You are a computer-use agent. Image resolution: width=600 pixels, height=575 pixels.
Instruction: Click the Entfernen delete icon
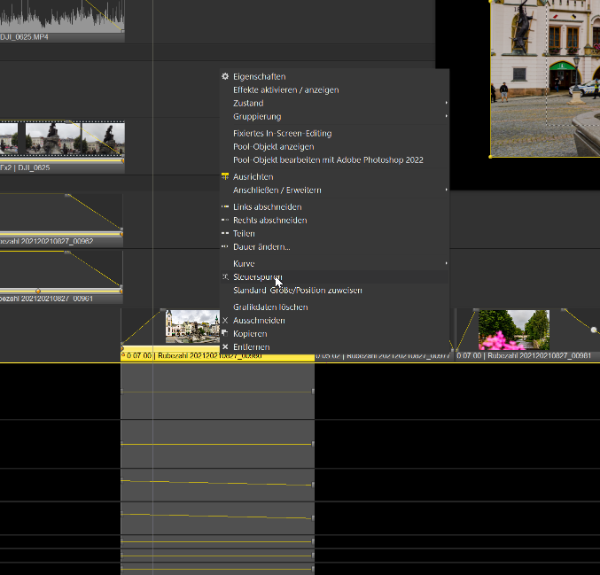click(225, 347)
